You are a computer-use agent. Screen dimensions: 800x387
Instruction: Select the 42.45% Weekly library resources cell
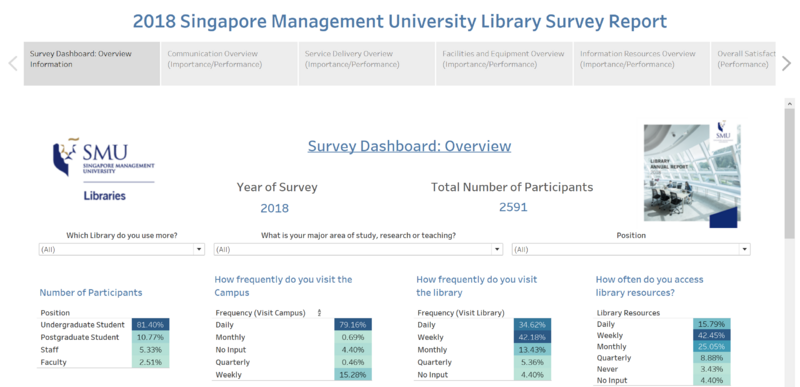(x=712, y=335)
